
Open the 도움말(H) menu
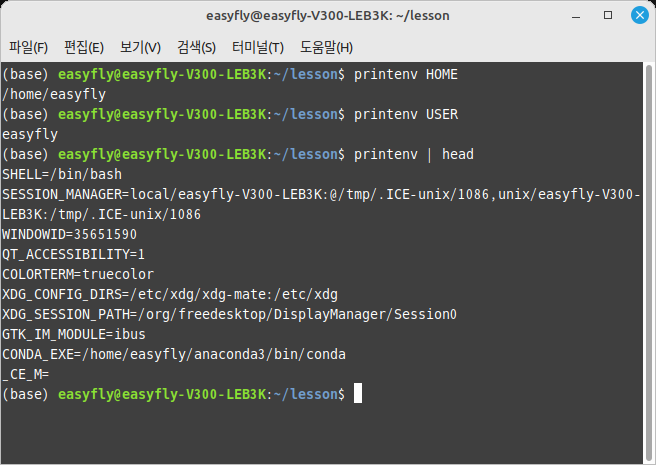[x=326, y=47]
